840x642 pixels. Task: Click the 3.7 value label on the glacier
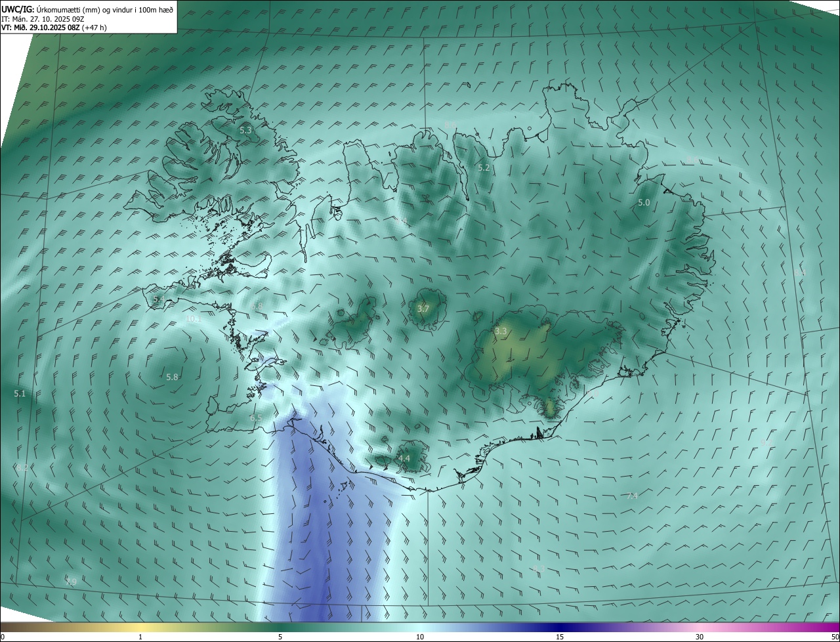coord(423,309)
